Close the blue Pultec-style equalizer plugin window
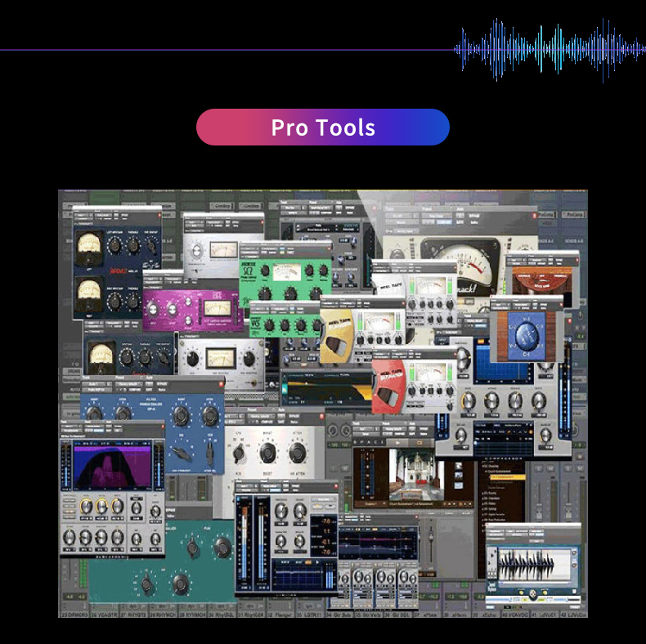Image resolution: width=646 pixels, height=644 pixels. coord(222,384)
